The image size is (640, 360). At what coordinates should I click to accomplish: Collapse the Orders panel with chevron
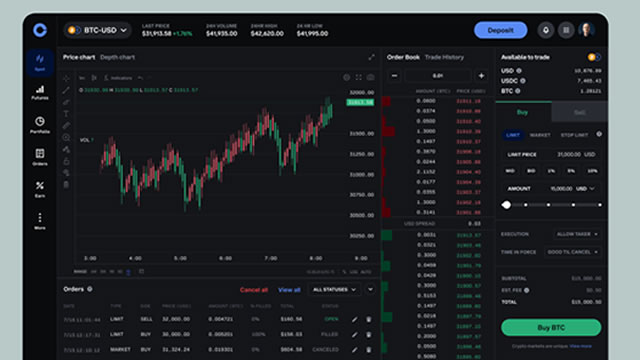[x=370, y=289]
